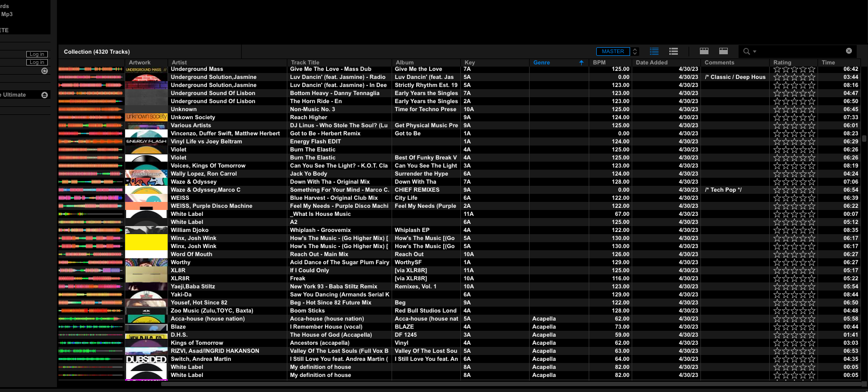Click the magnifying glass search icon

coord(746,52)
